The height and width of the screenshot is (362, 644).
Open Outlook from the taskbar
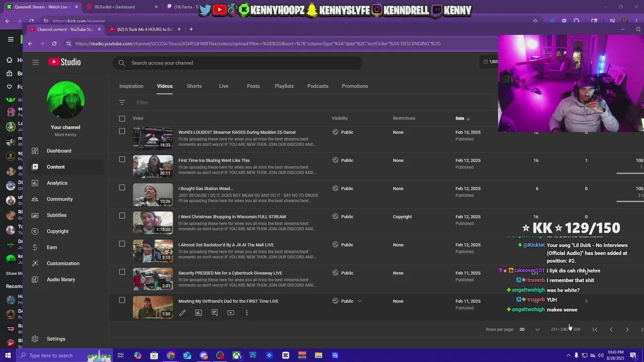(x=187, y=355)
